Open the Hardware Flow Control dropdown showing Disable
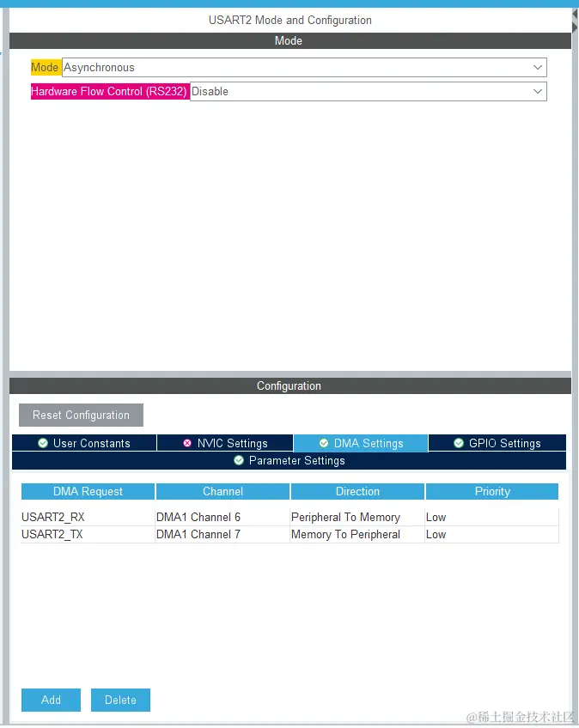579x728 pixels. 369,92
